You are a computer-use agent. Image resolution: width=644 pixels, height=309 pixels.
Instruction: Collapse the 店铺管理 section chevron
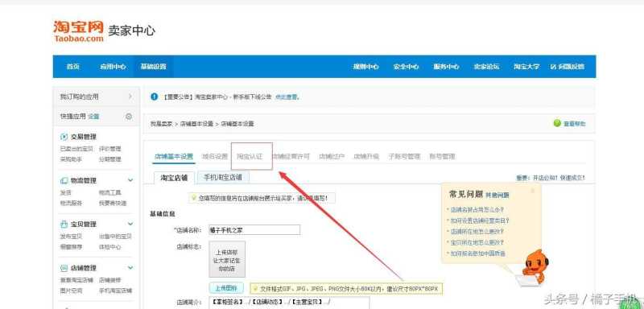click(130, 267)
